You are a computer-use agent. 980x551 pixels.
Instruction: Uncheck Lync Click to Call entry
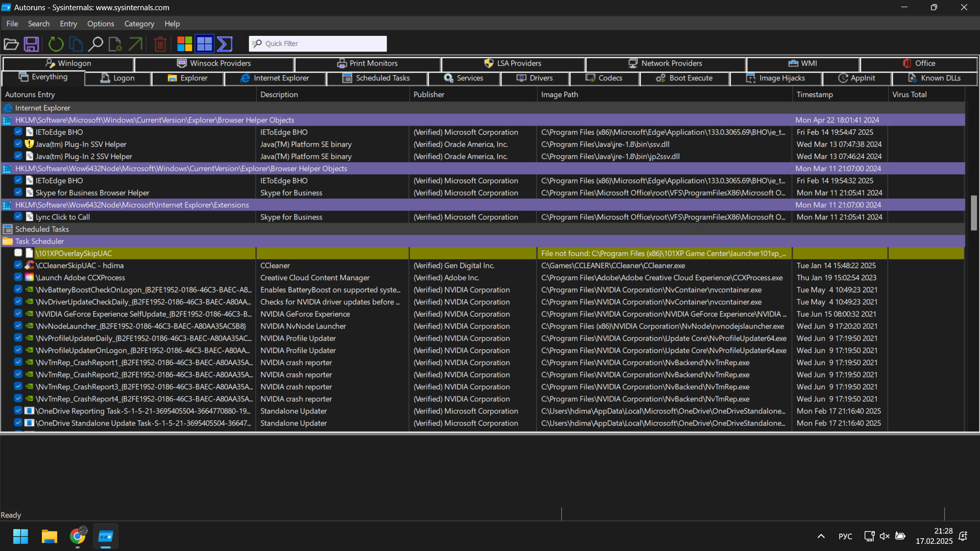pyautogui.click(x=18, y=217)
